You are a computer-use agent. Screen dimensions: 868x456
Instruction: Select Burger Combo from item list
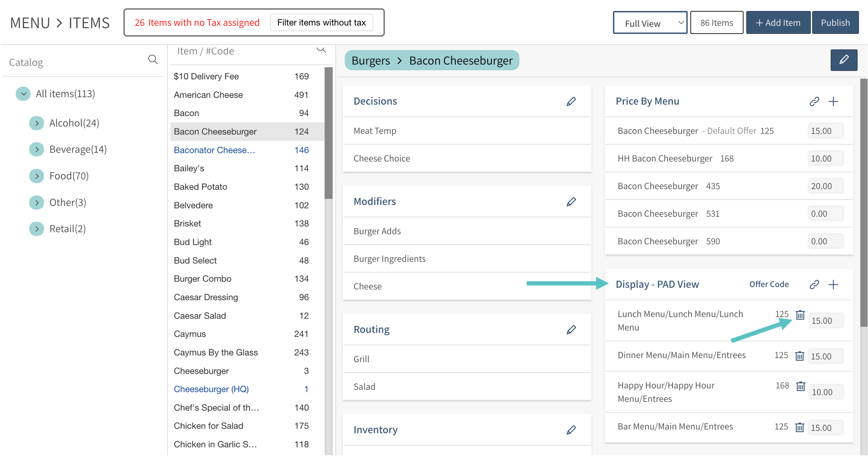202,279
